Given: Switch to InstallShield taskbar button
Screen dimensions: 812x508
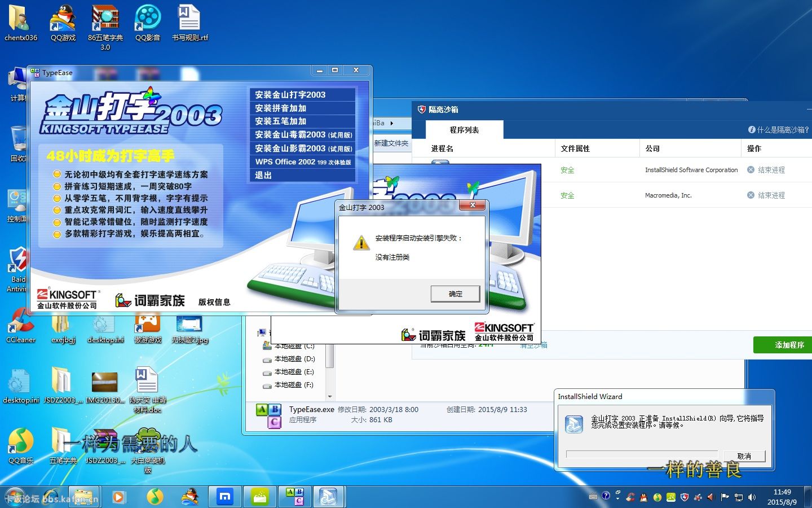Looking at the screenshot, I should 329,497.
